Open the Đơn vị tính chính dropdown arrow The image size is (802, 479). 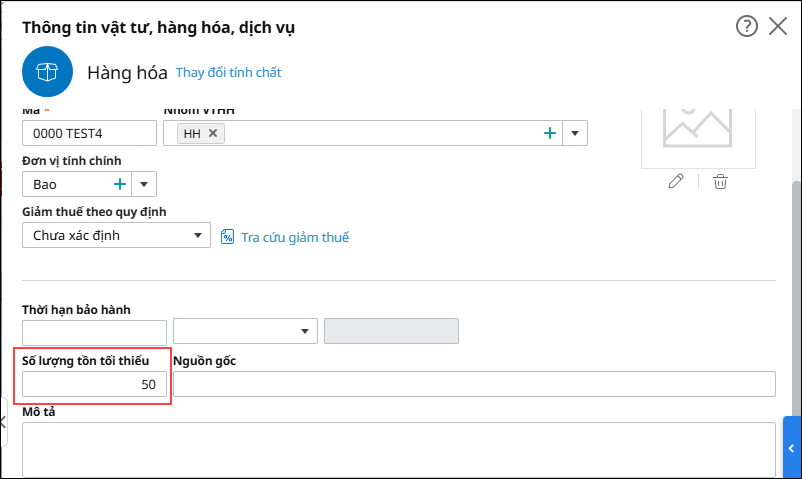point(144,184)
